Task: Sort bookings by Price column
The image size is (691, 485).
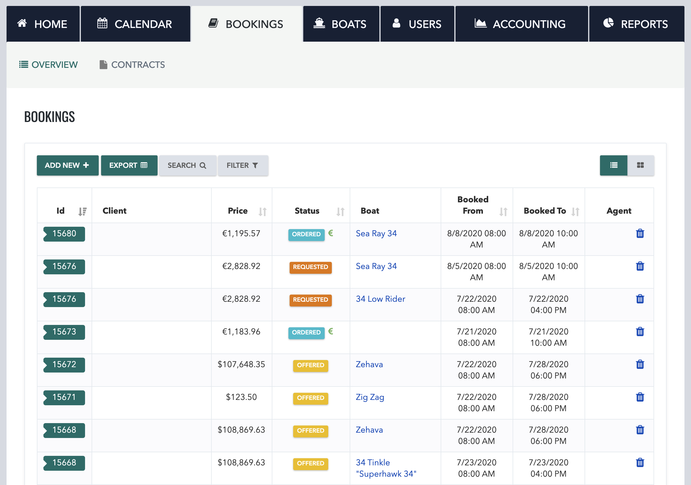Action: click(x=262, y=211)
